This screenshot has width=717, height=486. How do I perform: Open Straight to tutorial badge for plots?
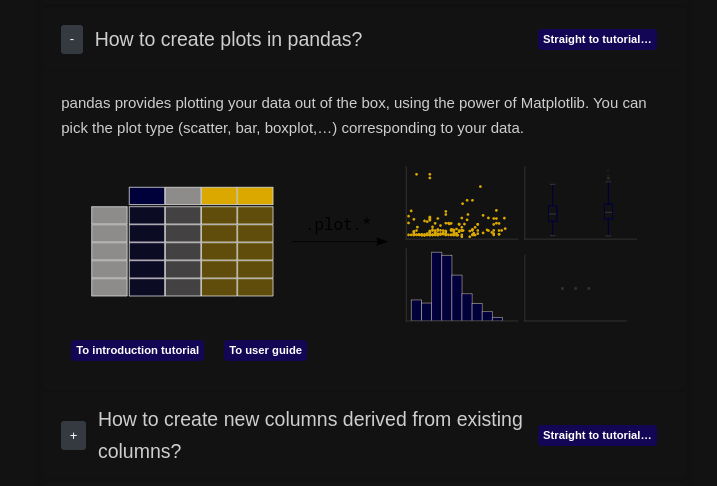pyautogui.click(x=596, y=39)
